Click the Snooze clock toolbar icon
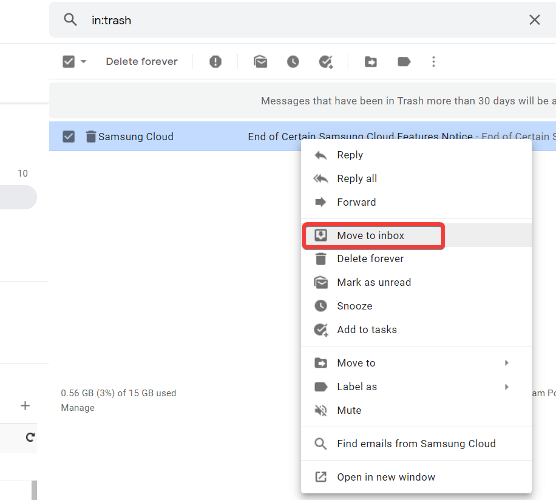The height and width of the screenshot is (500, 556). (x=293, y=62)
